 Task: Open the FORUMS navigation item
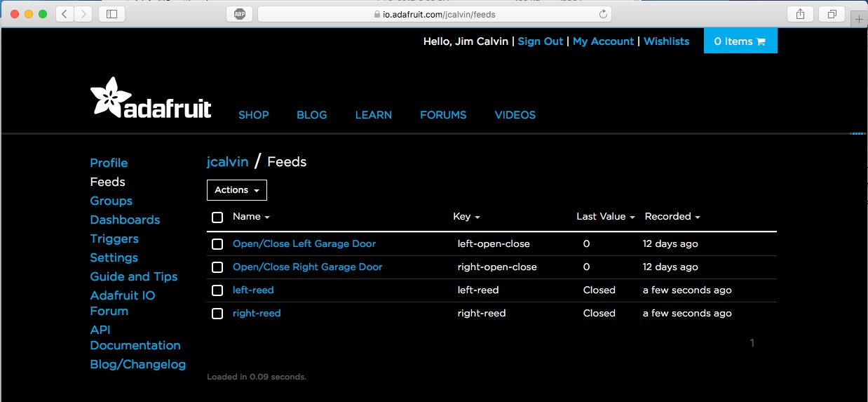[443, 115]
